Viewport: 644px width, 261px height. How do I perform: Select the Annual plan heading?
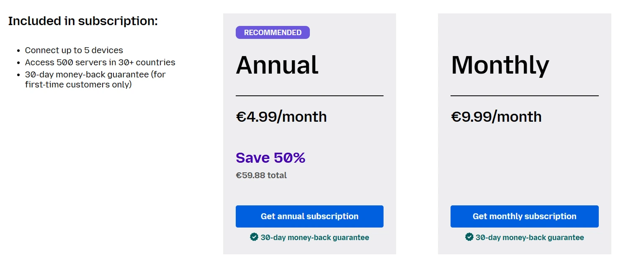pos(277,65)
